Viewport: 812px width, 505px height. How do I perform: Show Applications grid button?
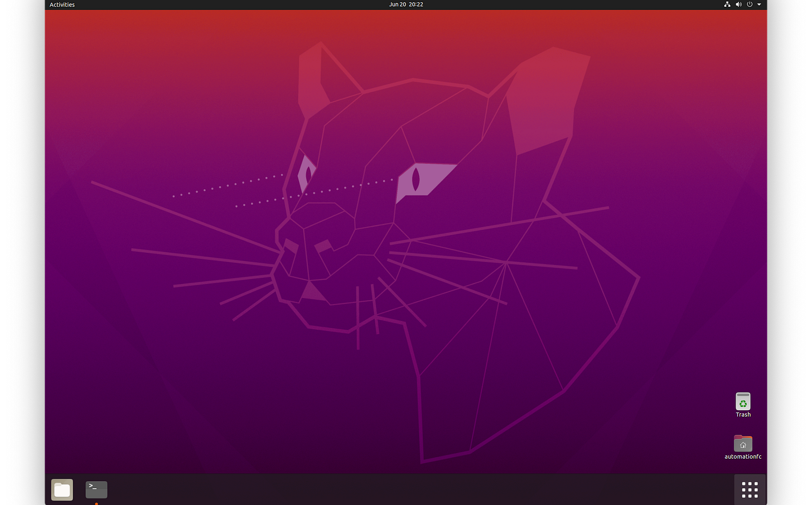(x=750, y=490)
